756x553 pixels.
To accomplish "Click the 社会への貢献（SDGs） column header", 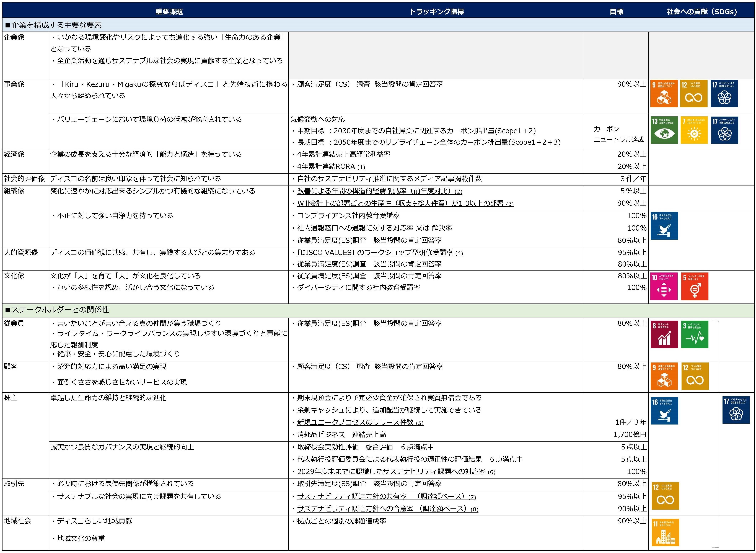I will [x=702, y=12].
